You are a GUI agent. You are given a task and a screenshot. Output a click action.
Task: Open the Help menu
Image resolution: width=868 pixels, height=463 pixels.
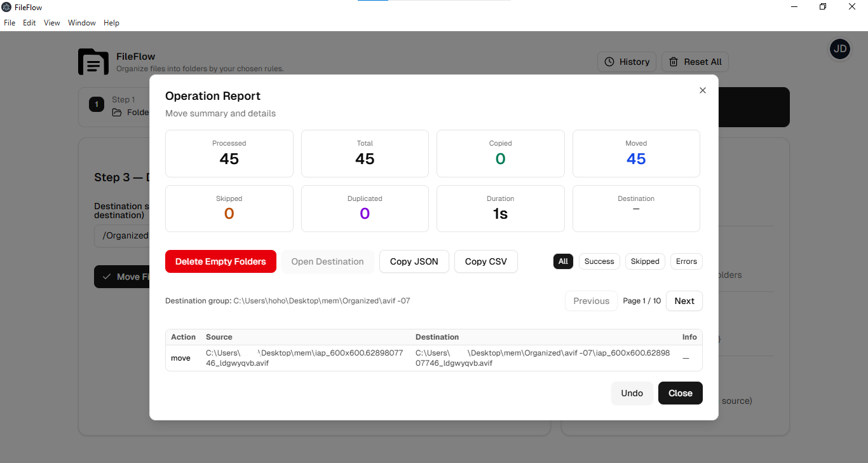[x=111, y=23]
